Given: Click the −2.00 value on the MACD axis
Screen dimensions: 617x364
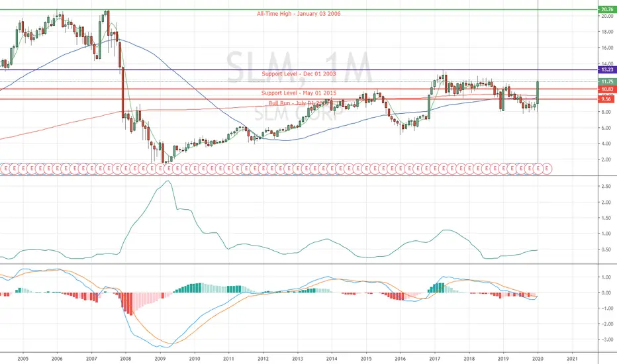Looking at the screenshot, I should point(606,324).
